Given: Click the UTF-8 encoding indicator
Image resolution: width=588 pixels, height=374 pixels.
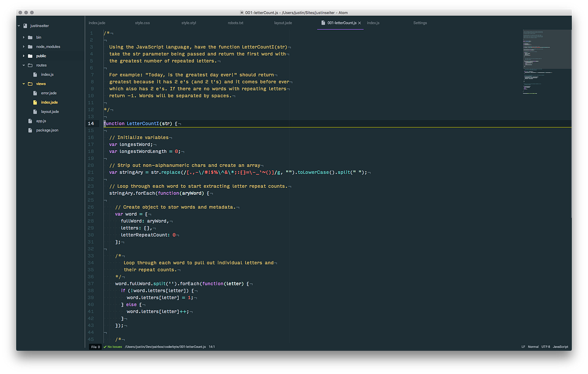Looking at the screenshot, I should click(545, 347).
